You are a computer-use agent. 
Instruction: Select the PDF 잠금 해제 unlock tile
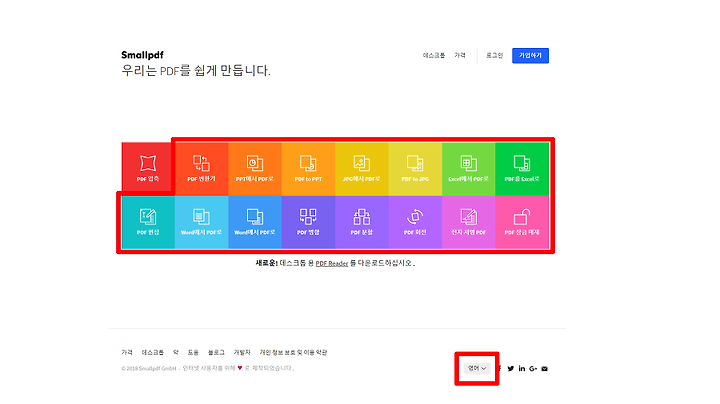coord(522,222)
